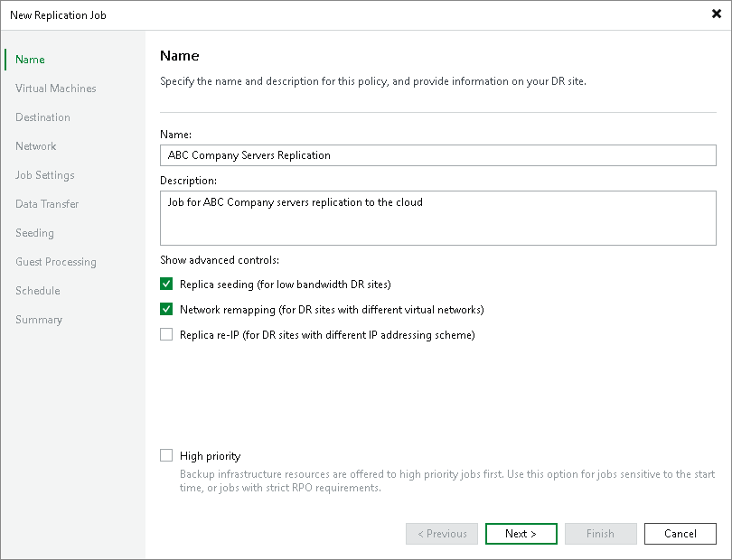This screenshot has width=732, height=560.
Task: Click the Replica seeding option label text
Action: pos(285,284)
